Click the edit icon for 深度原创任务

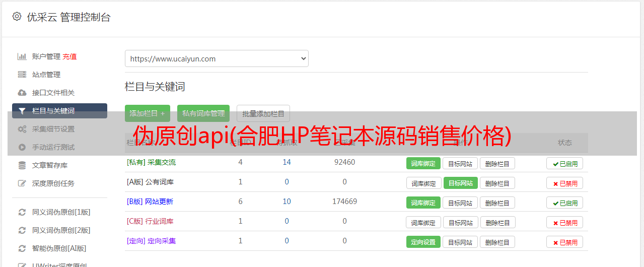pyautogui.click(x=22, y=183)
